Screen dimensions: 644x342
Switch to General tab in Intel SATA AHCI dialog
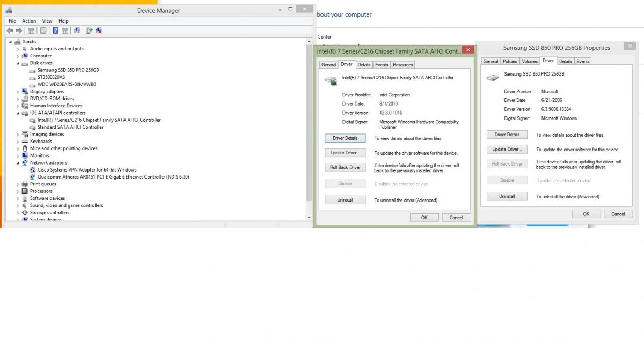click(329, 65)
